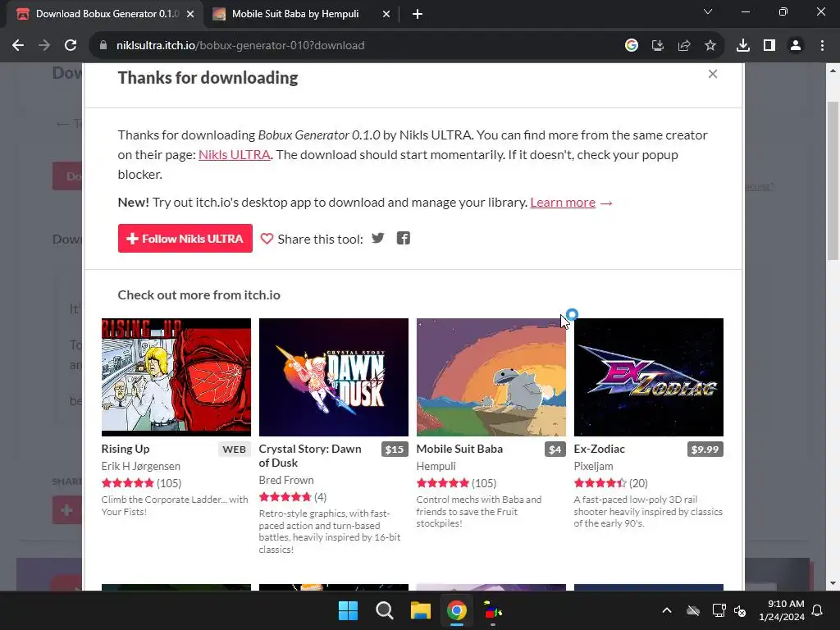Open File Explorer from the taskbar

(x=421, y=610)
